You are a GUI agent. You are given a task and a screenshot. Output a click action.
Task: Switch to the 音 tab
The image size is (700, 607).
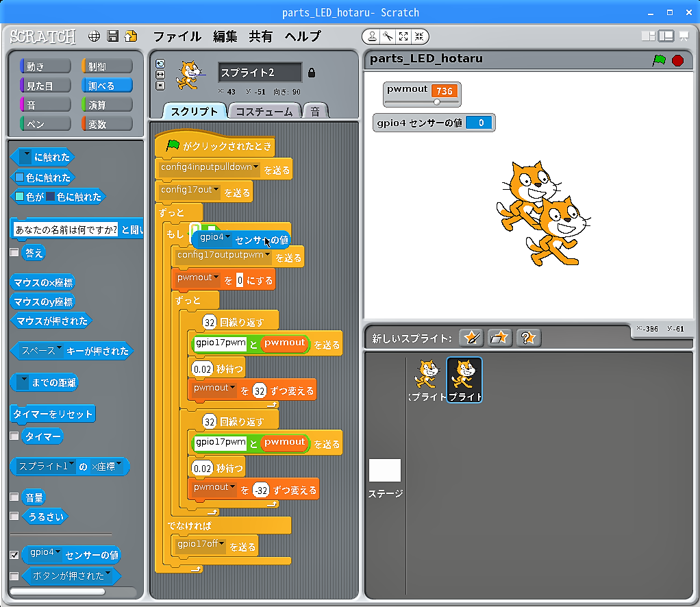pos(315,111)
